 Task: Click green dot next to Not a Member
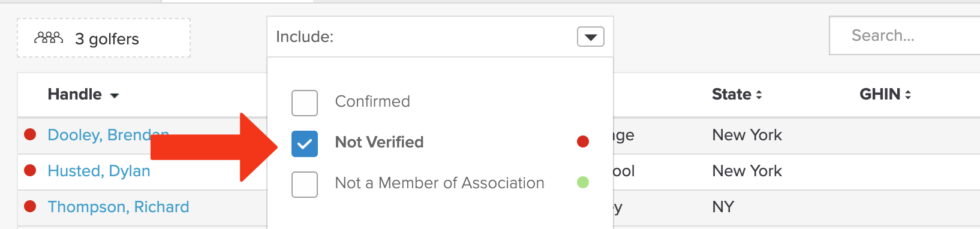tap(583, 182)
